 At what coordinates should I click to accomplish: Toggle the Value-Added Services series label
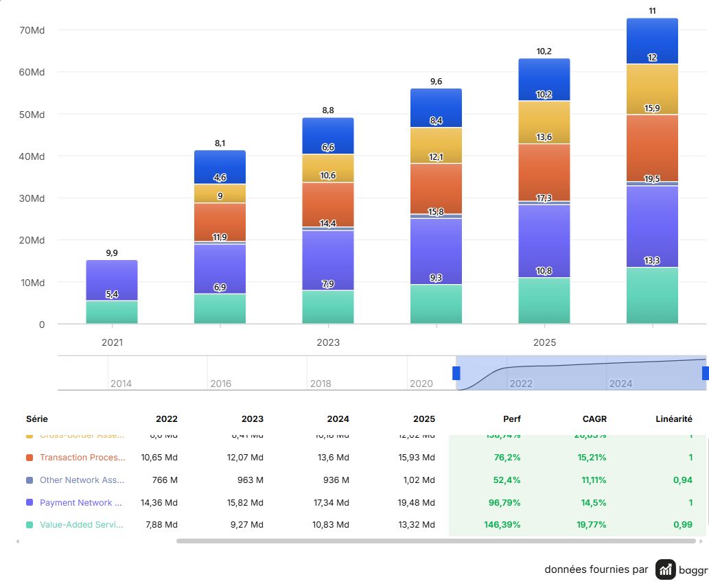[82, 525]
